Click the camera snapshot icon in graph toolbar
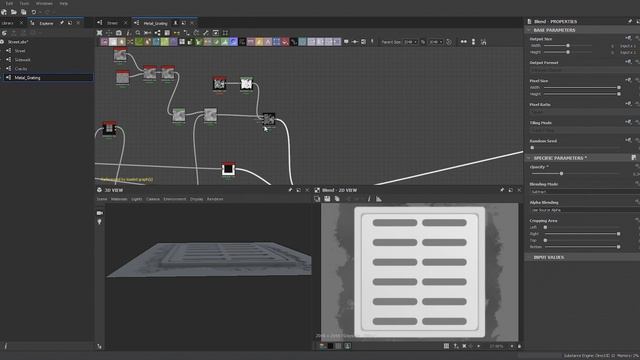 tap(119, 33)
